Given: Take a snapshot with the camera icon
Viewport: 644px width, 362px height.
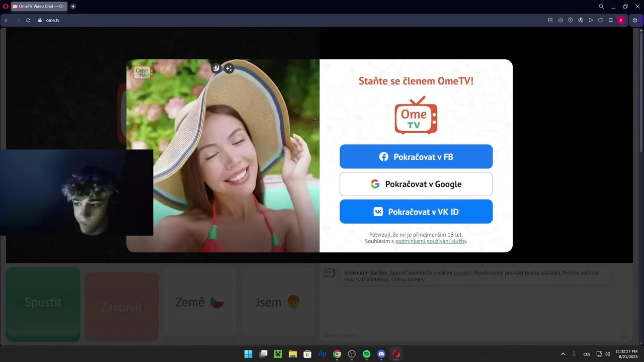Looking at the screenshot, I should coord(560,20).
